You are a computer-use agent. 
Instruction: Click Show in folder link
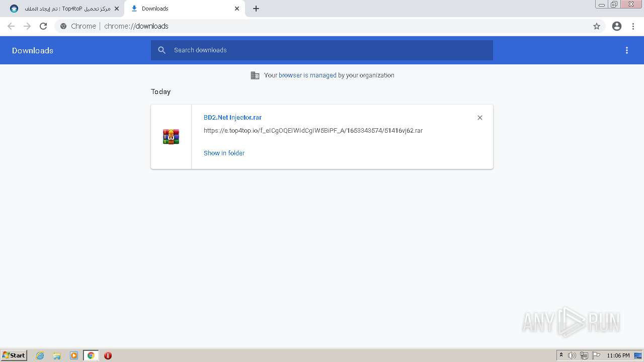point(224,153)
